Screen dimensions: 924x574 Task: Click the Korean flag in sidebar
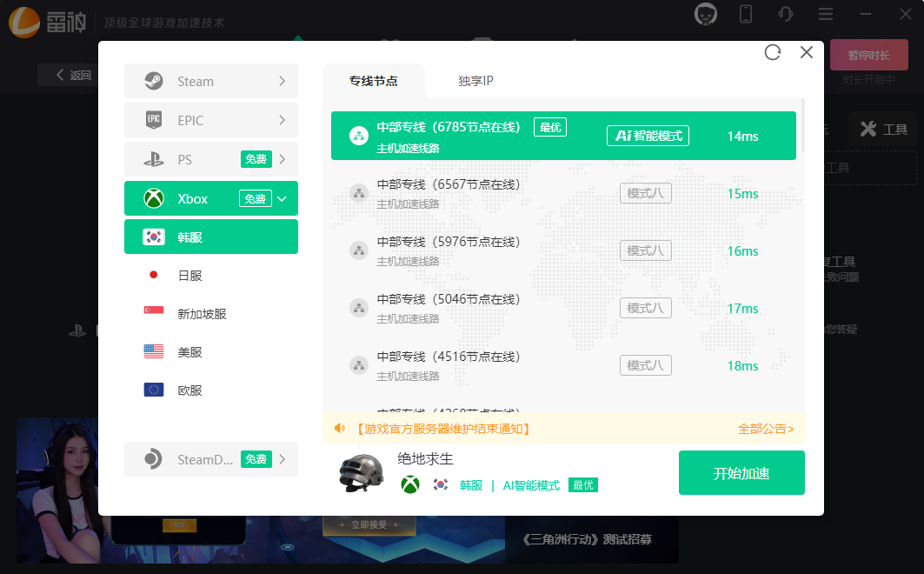tap(154, 237)
